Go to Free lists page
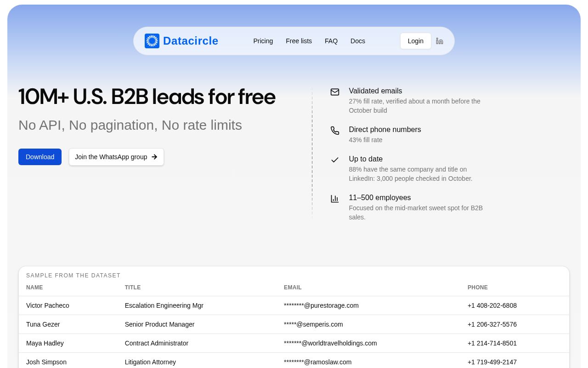The image size is (588, 368). pos(299,41)
